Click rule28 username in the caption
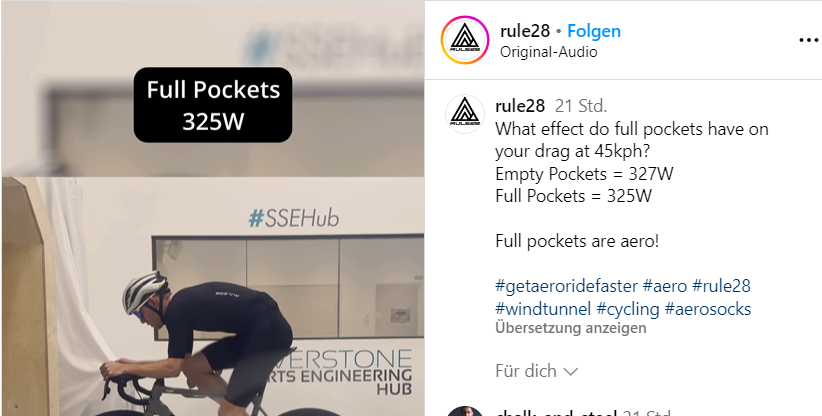The height and width of the screenshot is (416, 822). [x=520, y=106]
